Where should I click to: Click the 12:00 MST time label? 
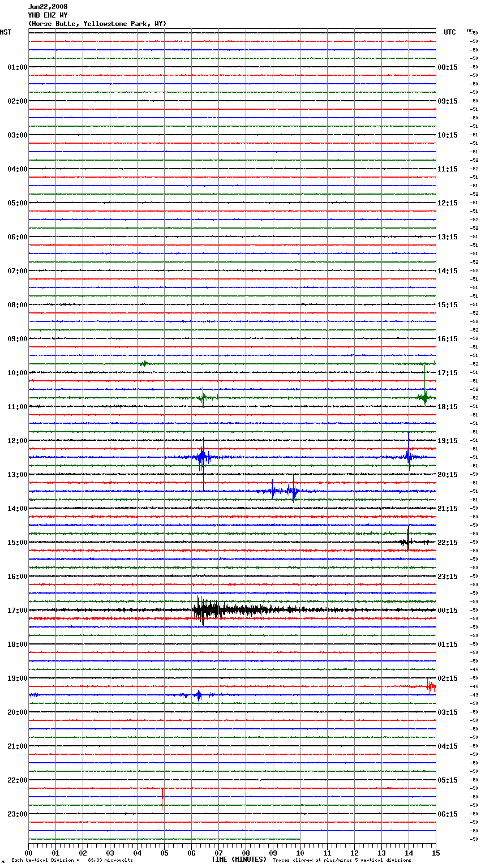coord(17,441)
